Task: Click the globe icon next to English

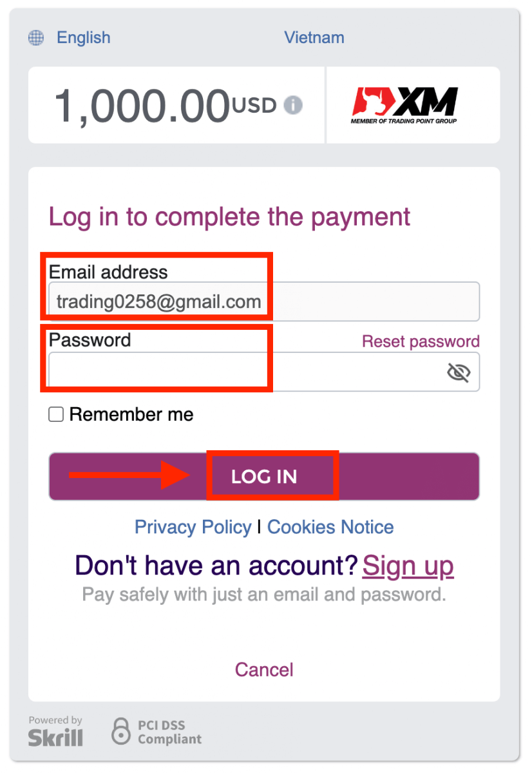Action: click(35, 37)
